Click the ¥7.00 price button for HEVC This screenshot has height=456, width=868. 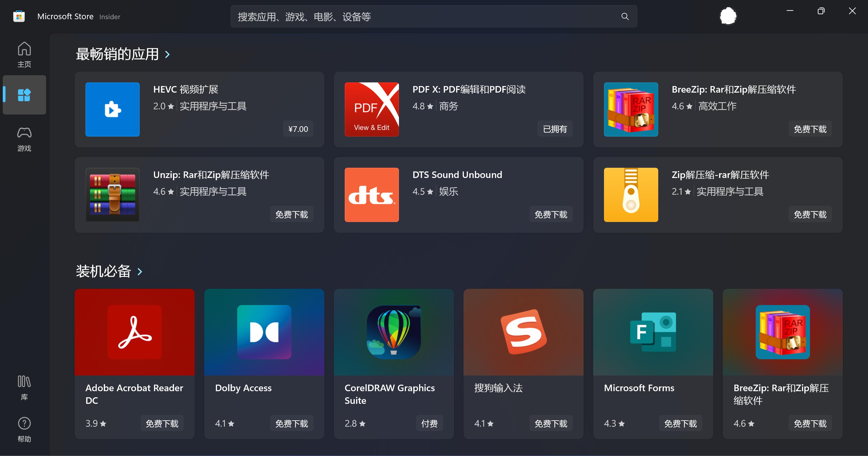click(298, 129)
